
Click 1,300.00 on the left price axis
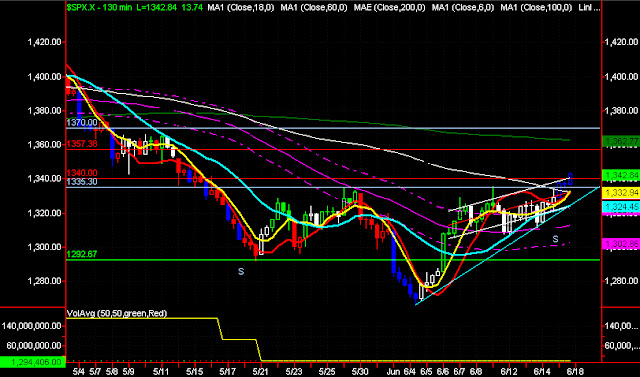point(45,247)
